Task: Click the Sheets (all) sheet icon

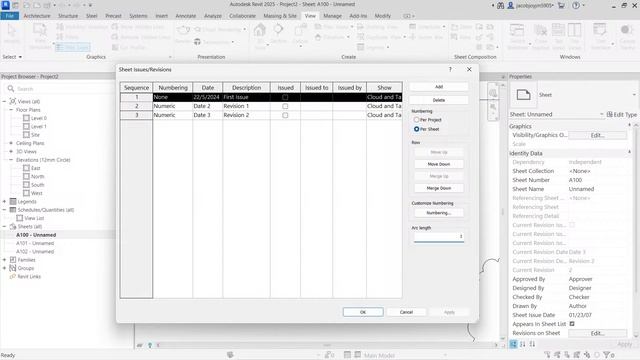Action: tap(13, 227)
